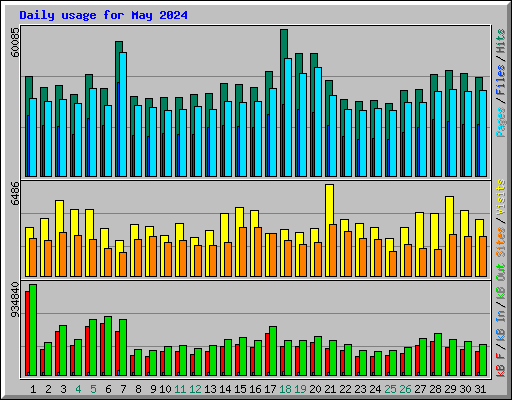Click day 22 on the date axis

pos(345,389)
